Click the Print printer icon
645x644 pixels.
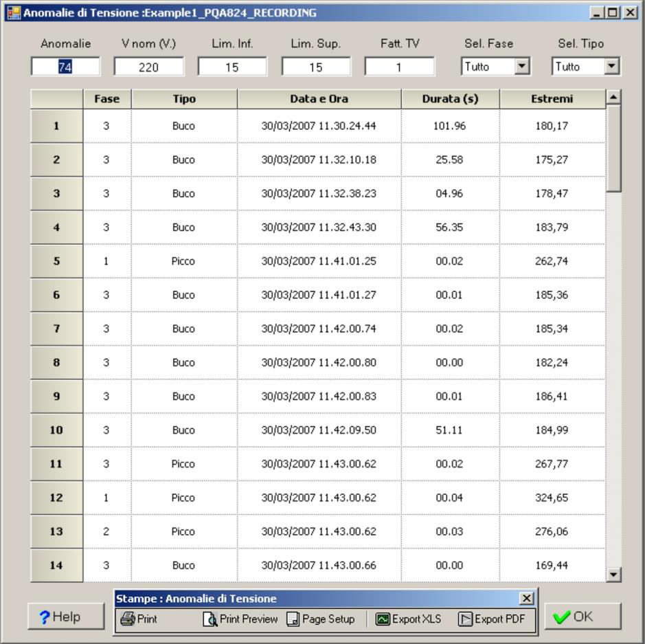128,619
